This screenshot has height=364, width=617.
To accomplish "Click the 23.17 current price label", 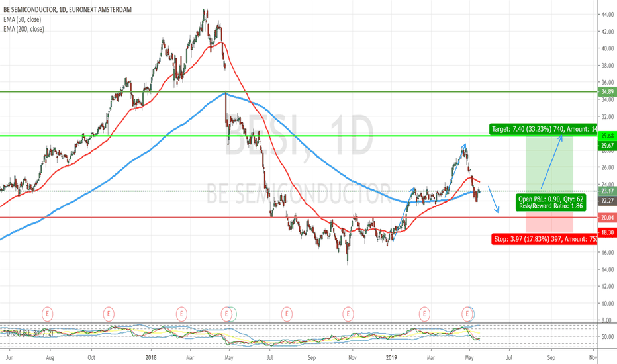I will pos(607,191).
